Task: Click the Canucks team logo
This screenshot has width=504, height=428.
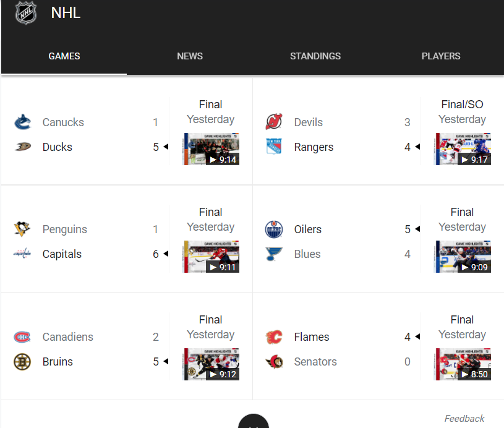Action: (x=22, y=122)
